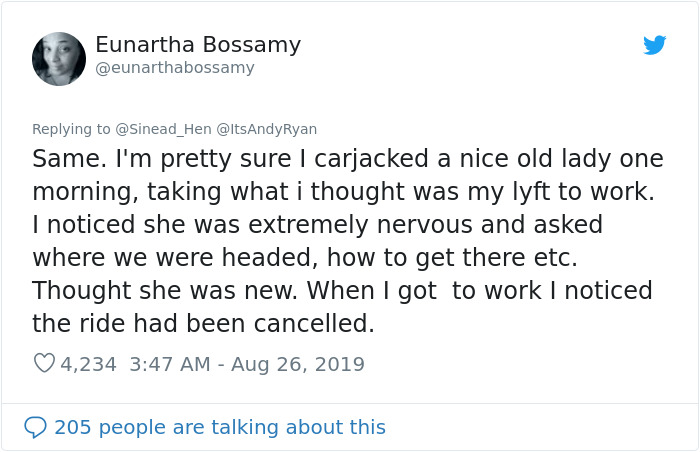This screenshot has width=700, height=452.
Task: Click the text "the ride had been cancelled."
Action: click(x=203, y=324)
